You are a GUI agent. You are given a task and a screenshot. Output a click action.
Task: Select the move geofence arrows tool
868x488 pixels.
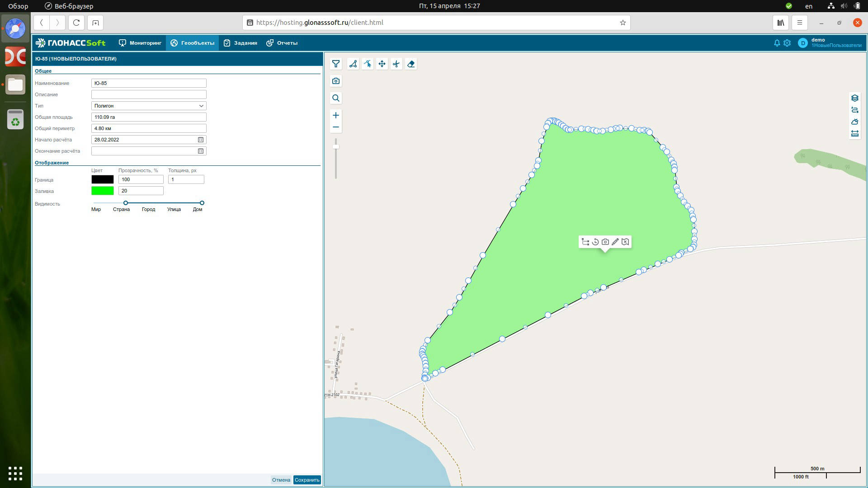[382, 64]
